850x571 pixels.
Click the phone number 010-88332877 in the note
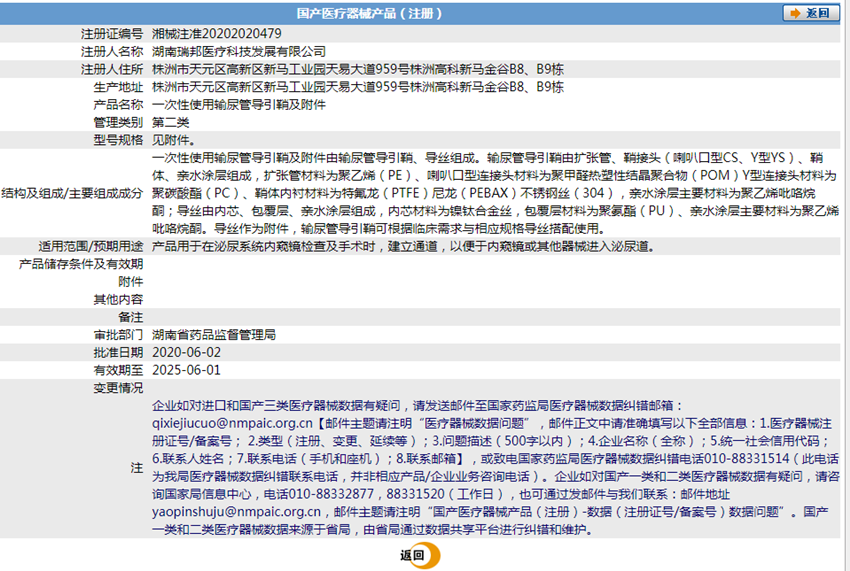[331, 494]
